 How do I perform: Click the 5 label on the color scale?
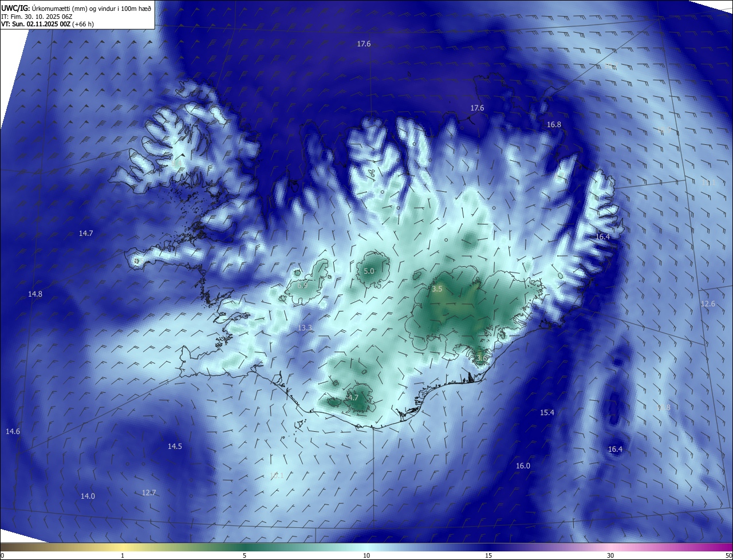[x=245, y=555]
